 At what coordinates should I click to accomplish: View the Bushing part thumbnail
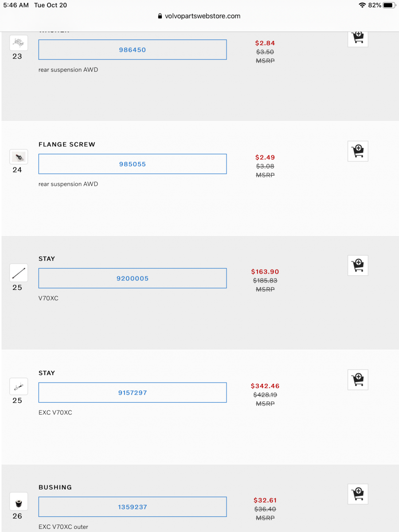[x=18, y=501]
